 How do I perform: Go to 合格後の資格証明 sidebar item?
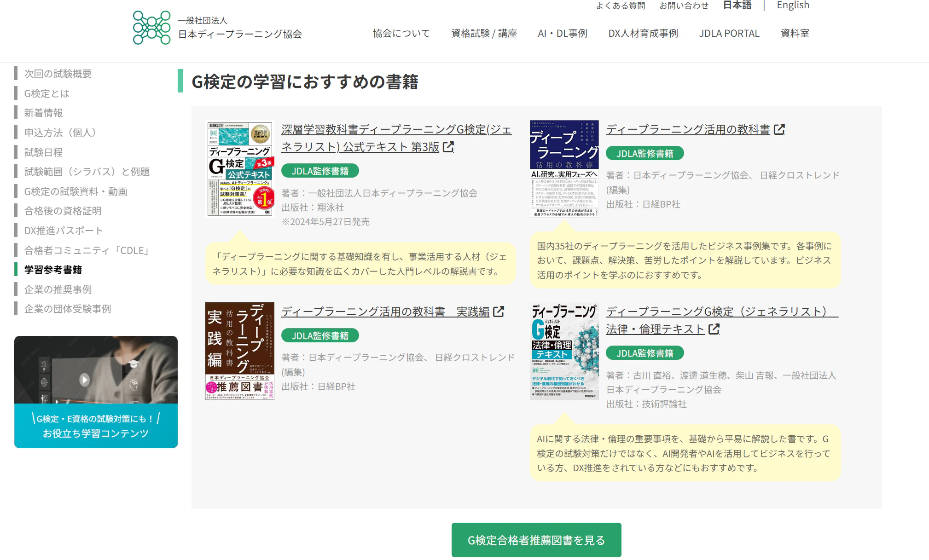point(63,211)
